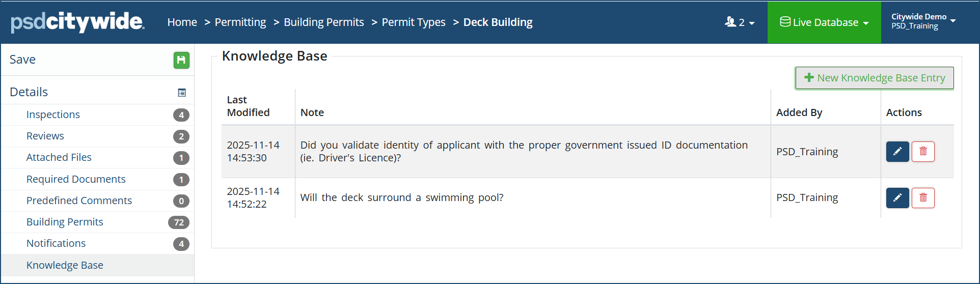Open Predefined Comments in sidebar
Viewport: 980px width, 284px height.
point(79,201)
